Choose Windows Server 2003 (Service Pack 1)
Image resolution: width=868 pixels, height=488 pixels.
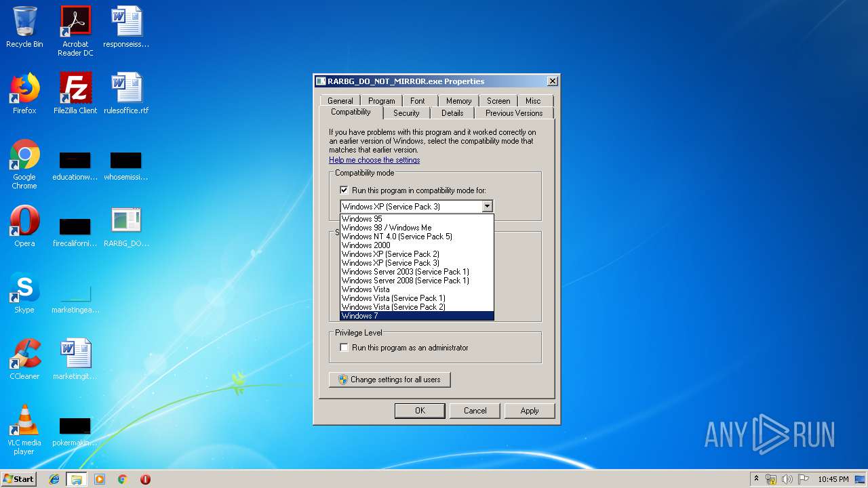tap(416, 272)
